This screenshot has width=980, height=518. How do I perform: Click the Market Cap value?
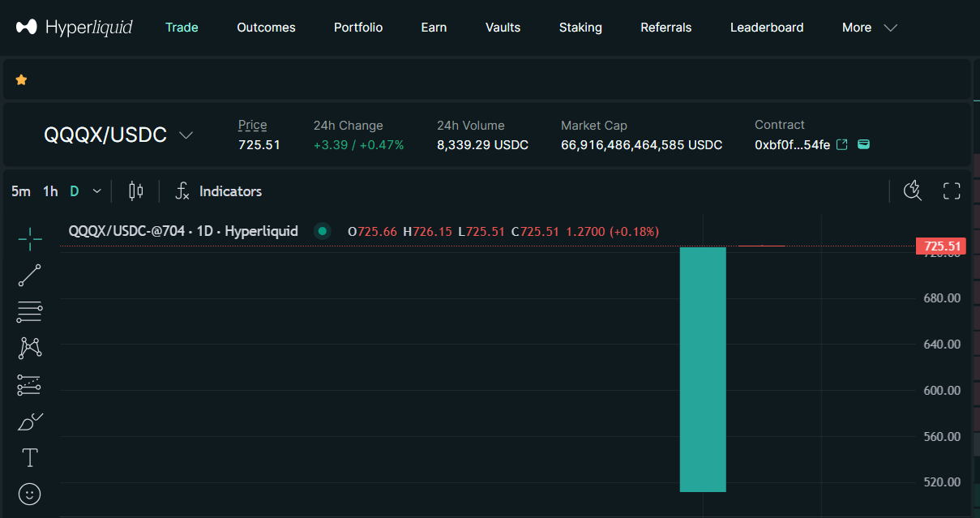click(x=641, y=145)
